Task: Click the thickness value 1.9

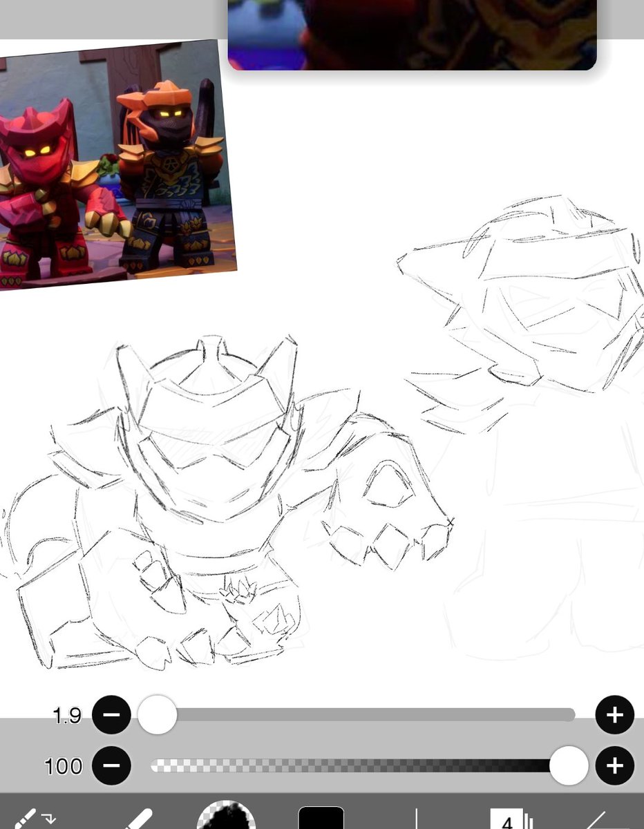Action: point(67,716)
